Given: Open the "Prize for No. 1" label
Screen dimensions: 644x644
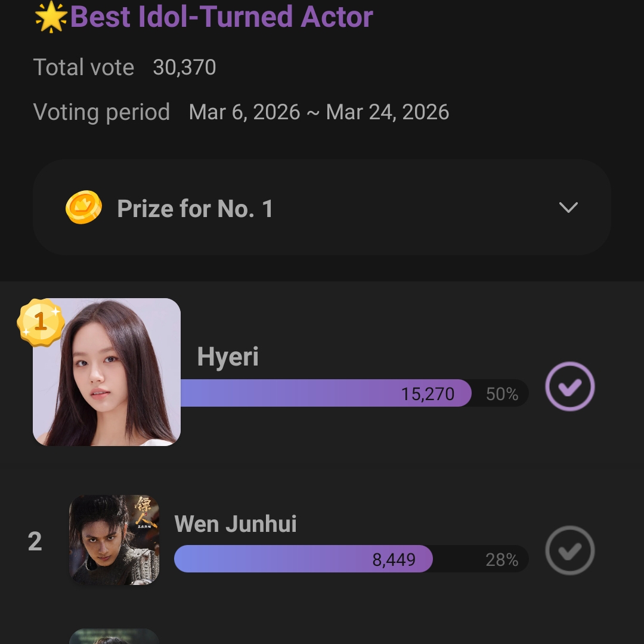Looking at the screenshot, I should (x=195, y=209).
